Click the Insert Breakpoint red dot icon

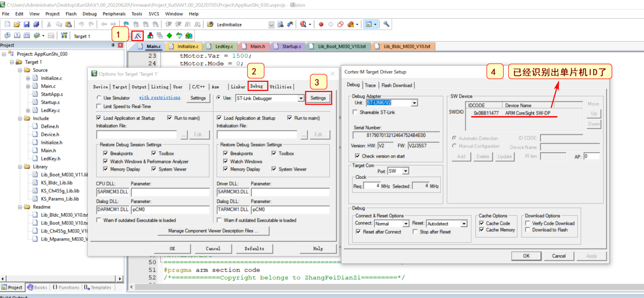coord(321,24)
